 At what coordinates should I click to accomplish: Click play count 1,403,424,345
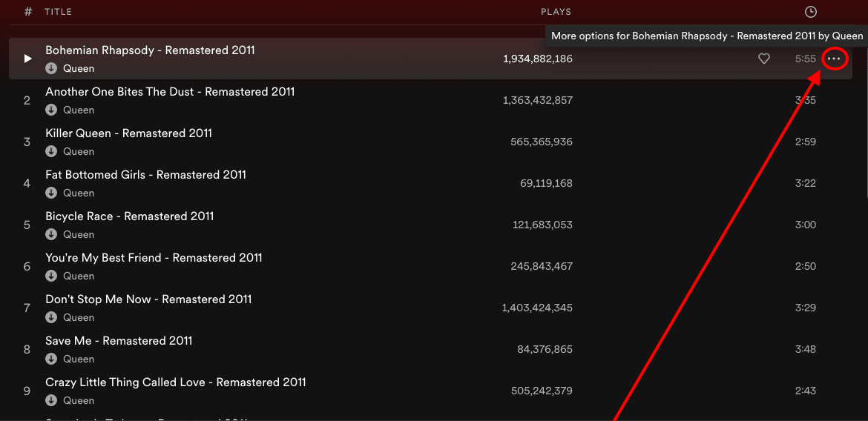(537, 308)
